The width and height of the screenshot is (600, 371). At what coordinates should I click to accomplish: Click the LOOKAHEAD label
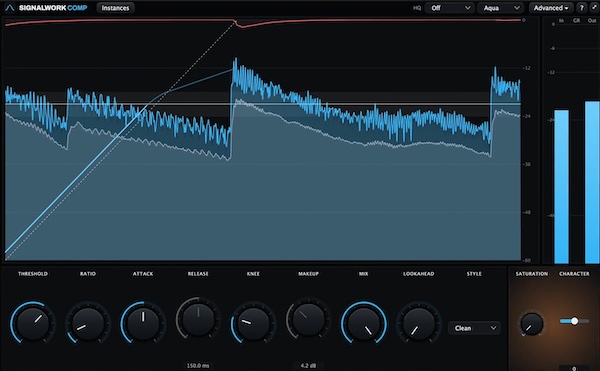[419, 274]
